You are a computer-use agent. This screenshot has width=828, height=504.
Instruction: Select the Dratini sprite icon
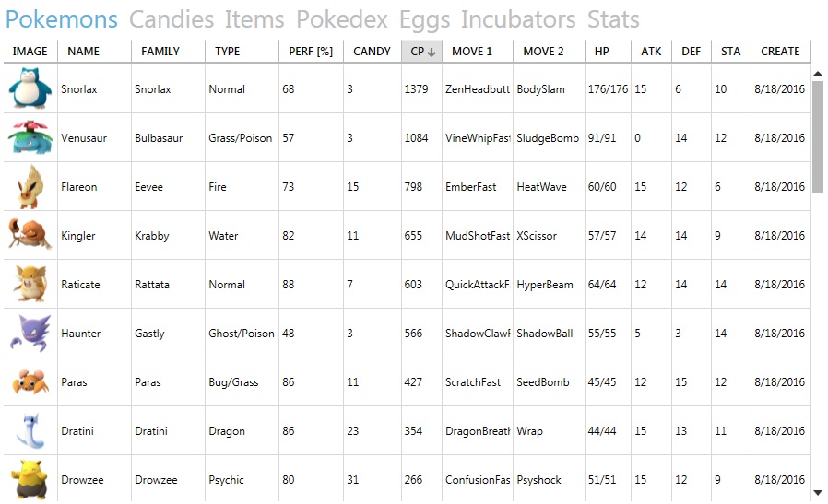pyautogui.click(x=30, y=430)
